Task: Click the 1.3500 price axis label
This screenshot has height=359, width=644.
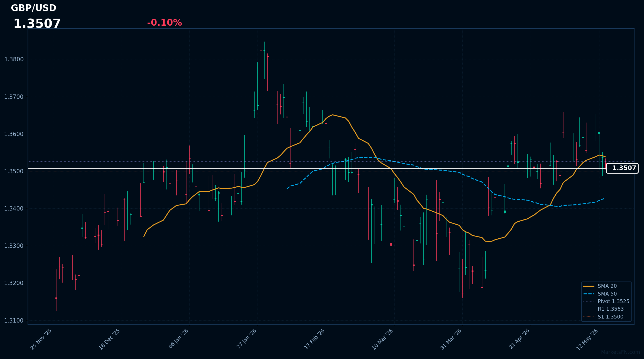Action: point(14,171)
